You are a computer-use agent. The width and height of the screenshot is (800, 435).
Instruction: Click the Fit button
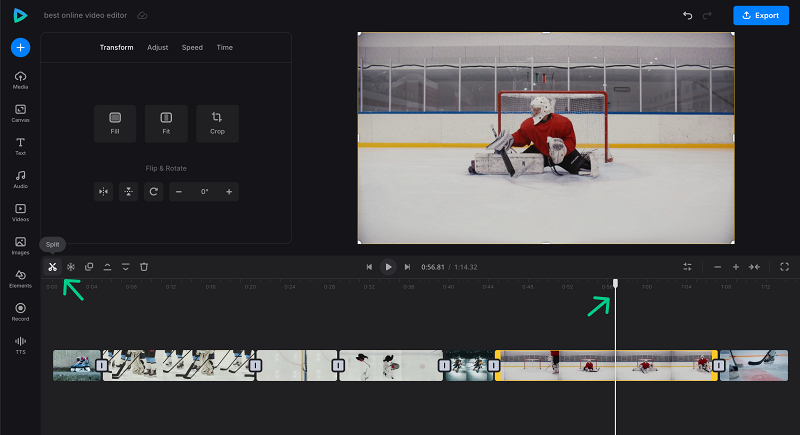point(166,123)
